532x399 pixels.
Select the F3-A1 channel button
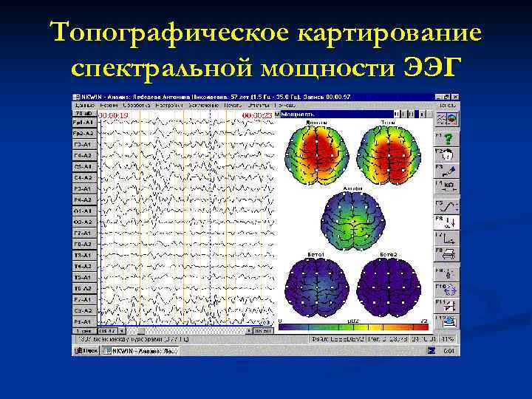[x=84, y=145]
